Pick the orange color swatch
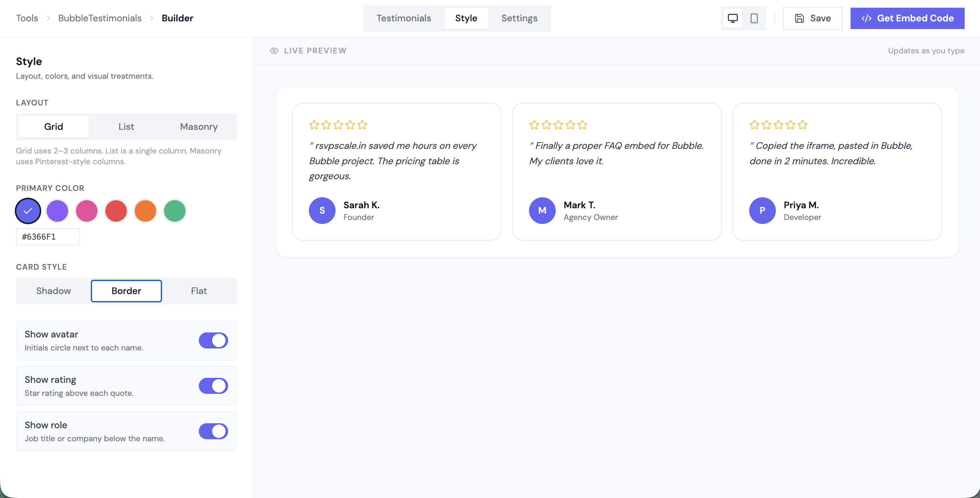 145,211
